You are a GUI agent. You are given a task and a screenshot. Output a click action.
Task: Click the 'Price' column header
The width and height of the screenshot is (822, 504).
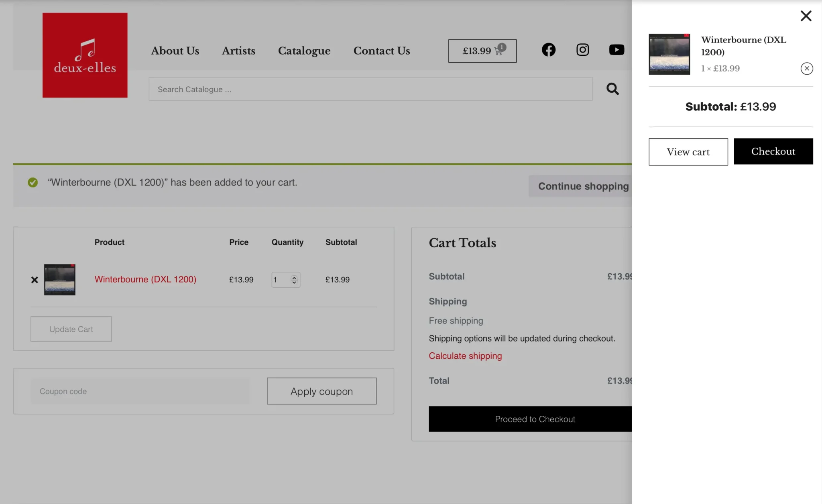pos(239,242)
